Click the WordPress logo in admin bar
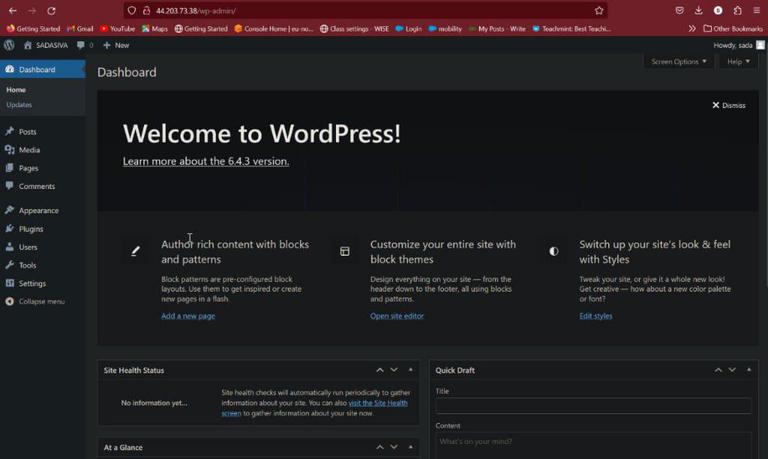 [x=9, y=45]
